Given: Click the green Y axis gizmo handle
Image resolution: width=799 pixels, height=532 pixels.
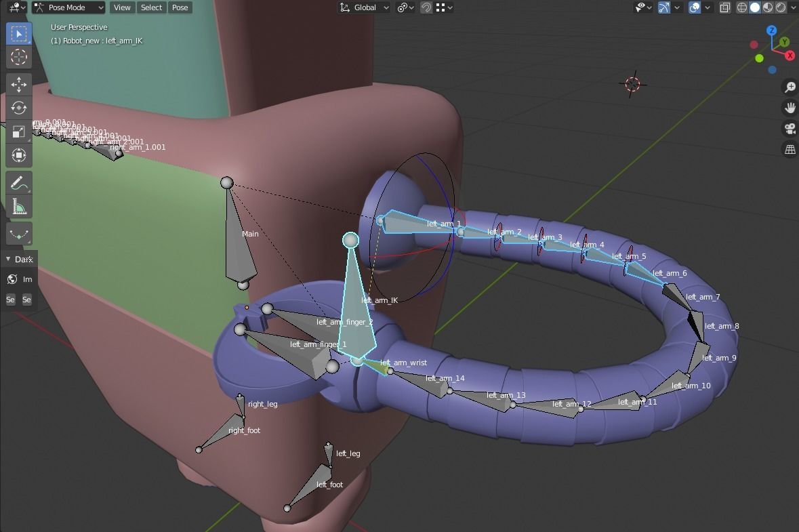Looking at the screenshot, I should point(784,42).
